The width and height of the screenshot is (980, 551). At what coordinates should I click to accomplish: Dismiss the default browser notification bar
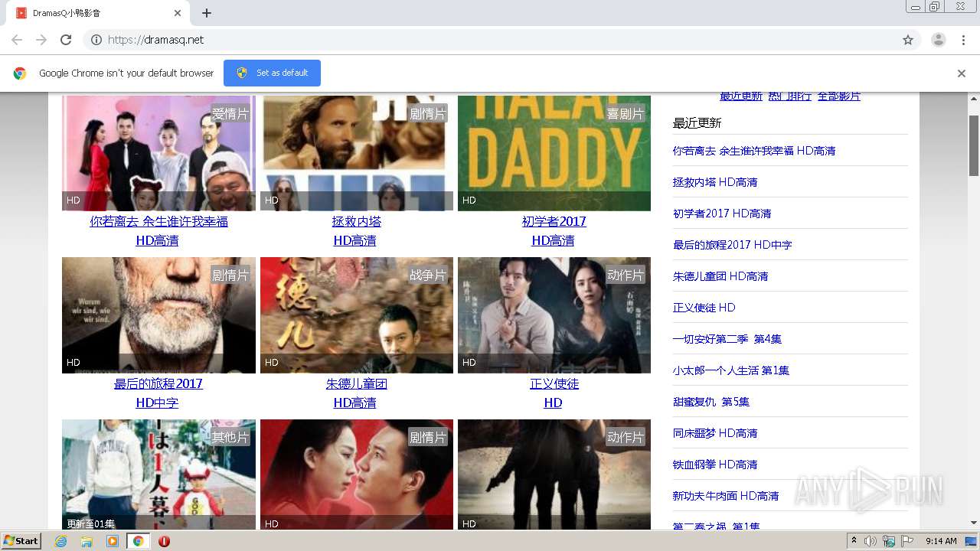[x=962, y=73]
